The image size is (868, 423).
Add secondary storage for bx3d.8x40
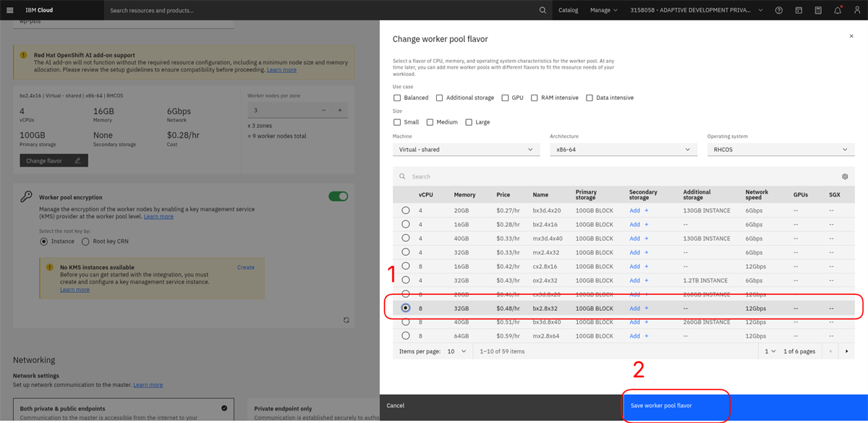(x=639, y=322)
